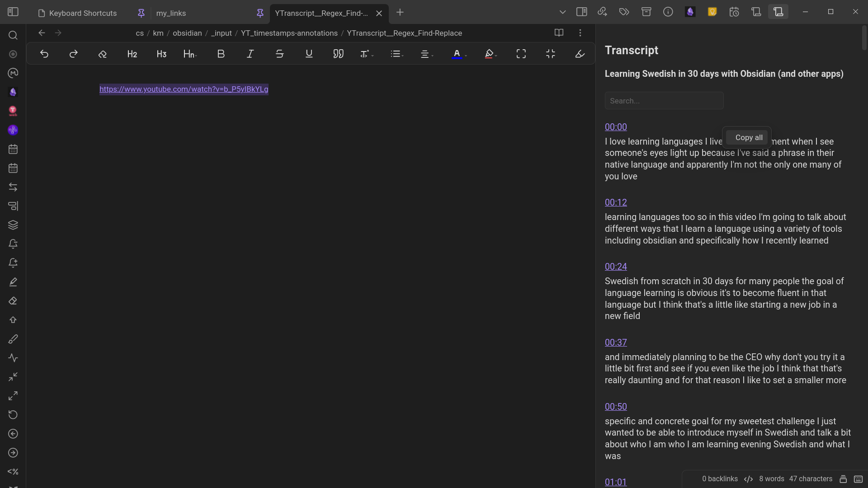This screenshot has width=868, height=488.
Task: Toggle the left sidebar panel
Action: pyautogui.click(x=13, y=12)
